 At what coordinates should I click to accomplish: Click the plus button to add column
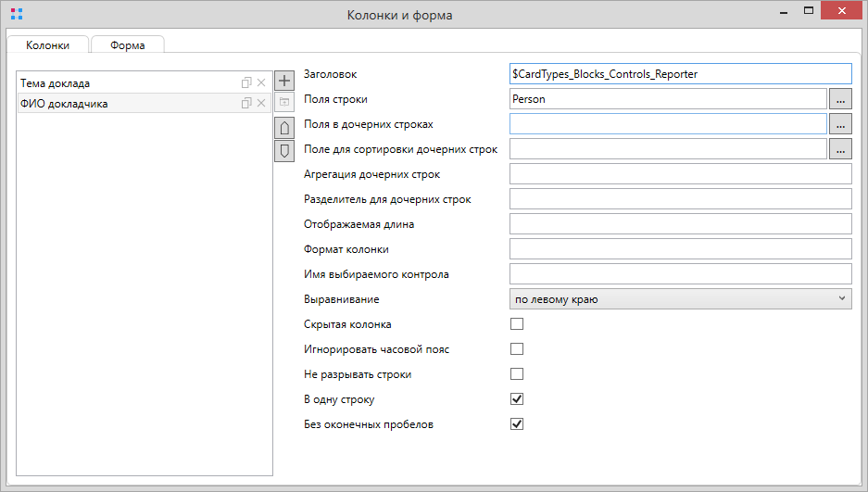(284, 82)
